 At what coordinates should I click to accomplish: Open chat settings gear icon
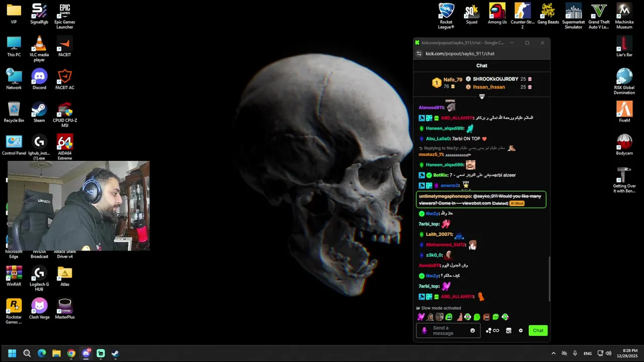click(521, 330)
